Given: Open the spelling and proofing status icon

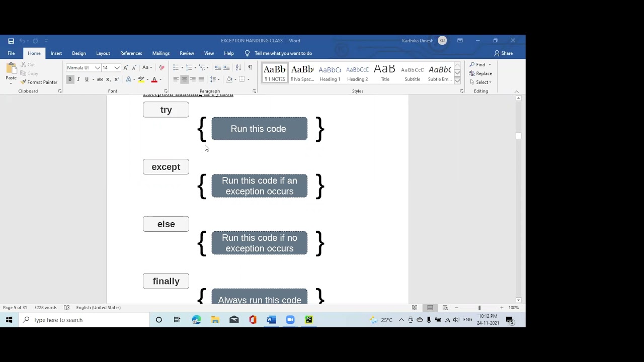Looking at the screenshot, I should [x=67, y=308].
